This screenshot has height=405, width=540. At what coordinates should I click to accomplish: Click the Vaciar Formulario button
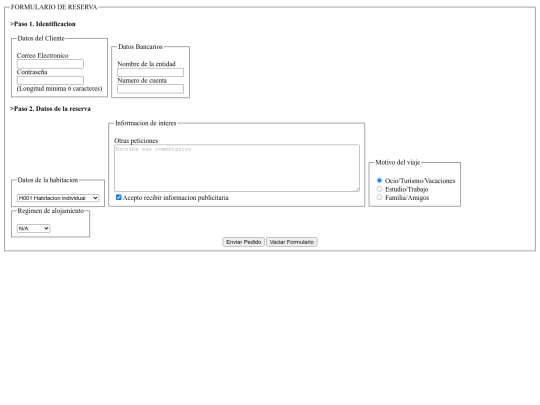tap(292, 242)
